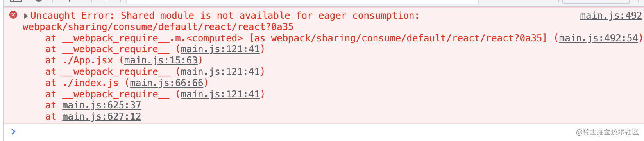Click the blue console prompt chevron
Screen dimensions: 644x141
13,132
